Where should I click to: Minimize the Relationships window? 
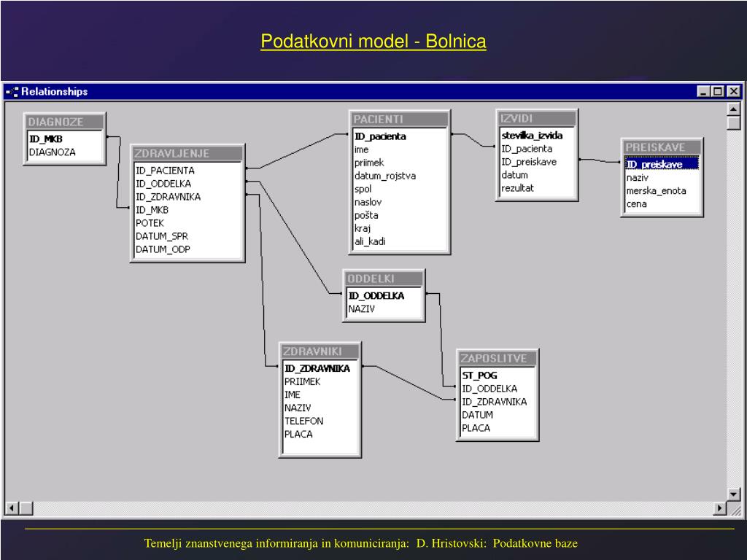point(703,91)
